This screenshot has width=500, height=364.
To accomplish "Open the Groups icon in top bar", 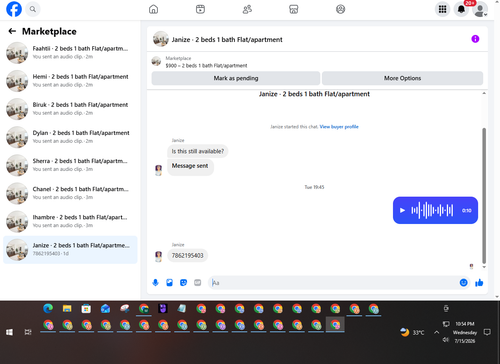I will (x=340, y=9).
